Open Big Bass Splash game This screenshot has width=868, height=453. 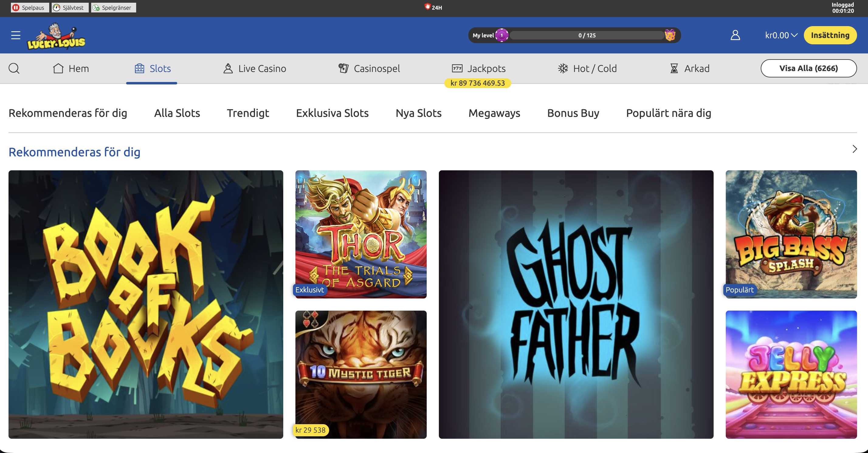pyautogui.click(x=791, y=234)
